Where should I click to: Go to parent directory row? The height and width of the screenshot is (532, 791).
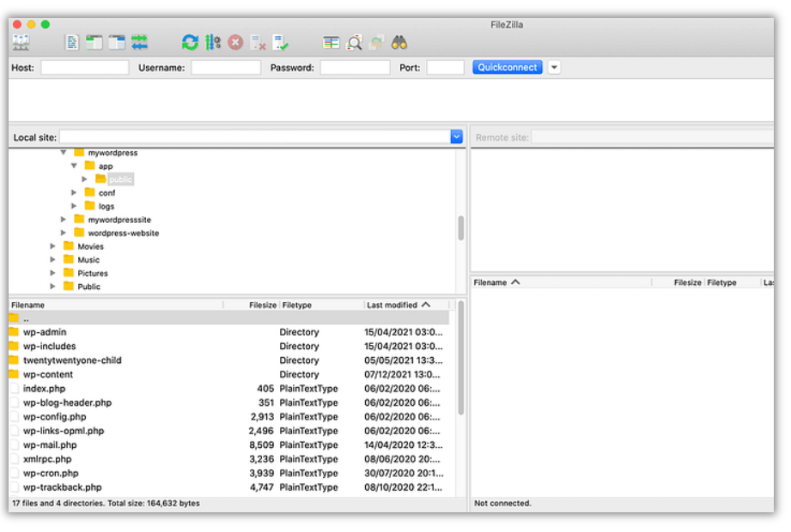click(228, 317)
